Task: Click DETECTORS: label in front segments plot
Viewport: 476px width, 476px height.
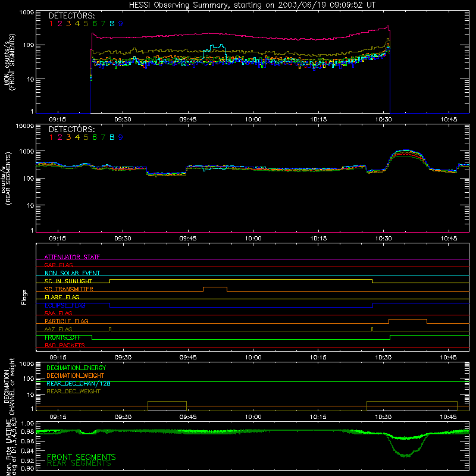Action: tap(72, 15)
